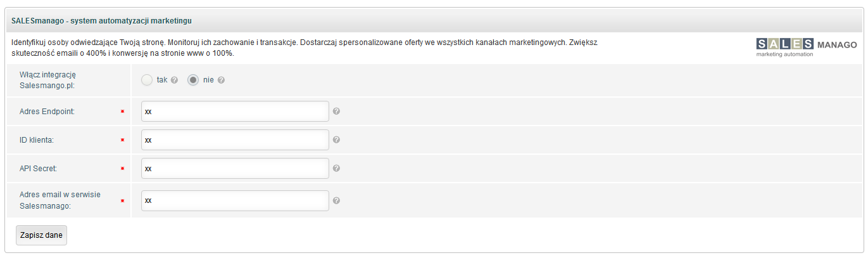Focus the API Secret input field
The width and height of the screenshot is (868, 260).
(235, 168)
